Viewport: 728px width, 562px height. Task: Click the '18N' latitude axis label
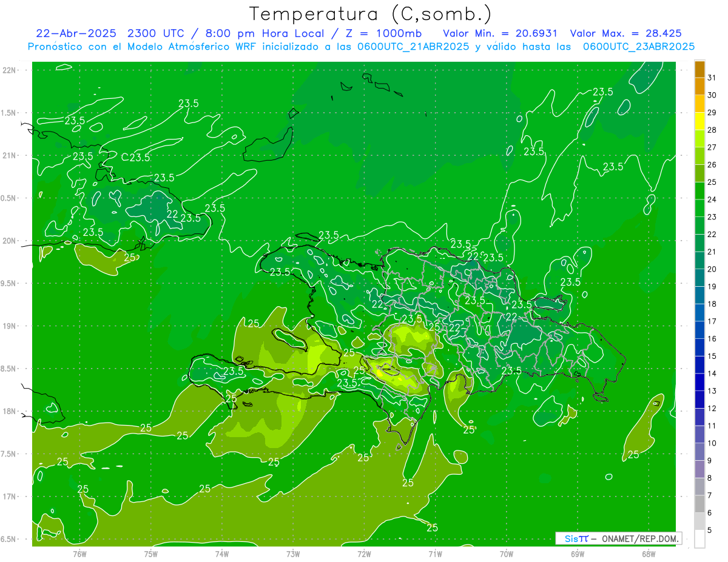(x=10, y=412)
